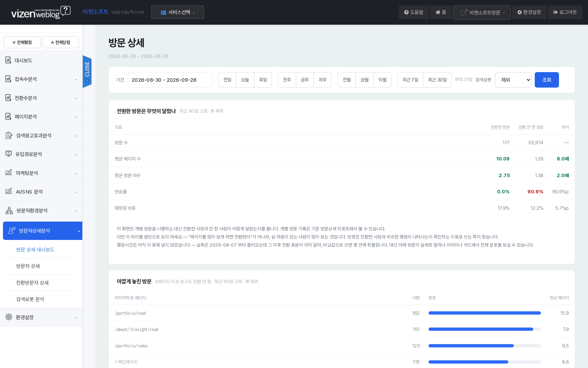Open 검색로봇 분석 submenu item
Screen dimensions: 588x368
(30, 299)
